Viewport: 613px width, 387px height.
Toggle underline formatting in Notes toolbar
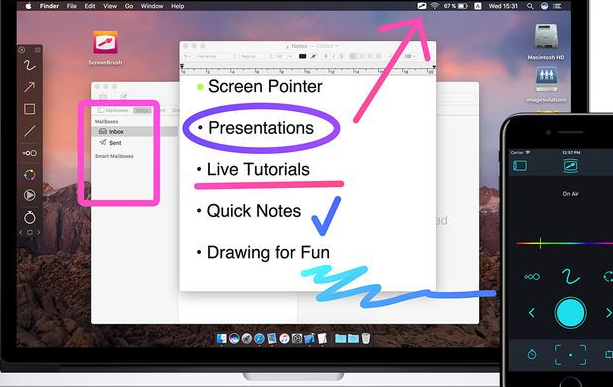(342, 56)
